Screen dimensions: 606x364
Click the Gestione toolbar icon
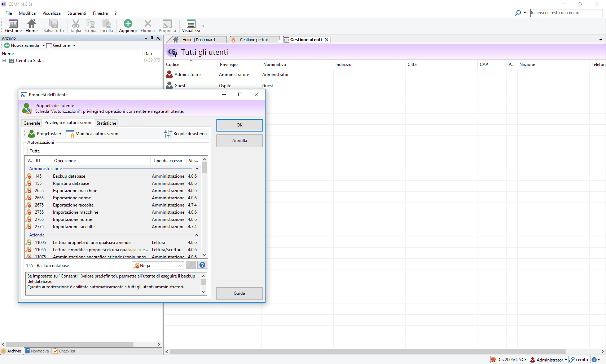(13, 24)
